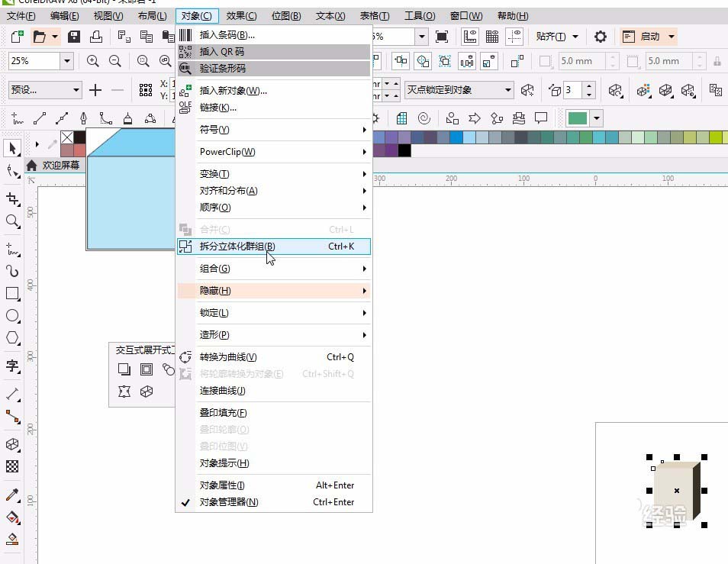
Task: Click the first 5.0 mm input field
Action: [x=581, y=61]
